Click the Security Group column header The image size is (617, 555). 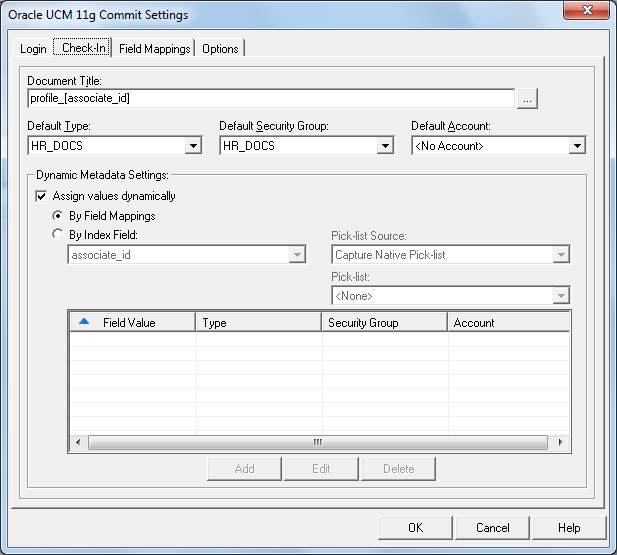pos(383,323)
